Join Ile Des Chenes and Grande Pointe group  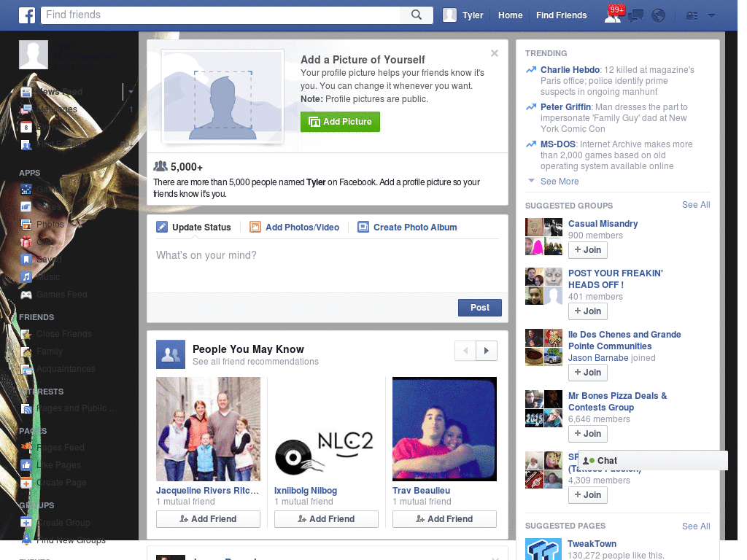tap(588, 373)
